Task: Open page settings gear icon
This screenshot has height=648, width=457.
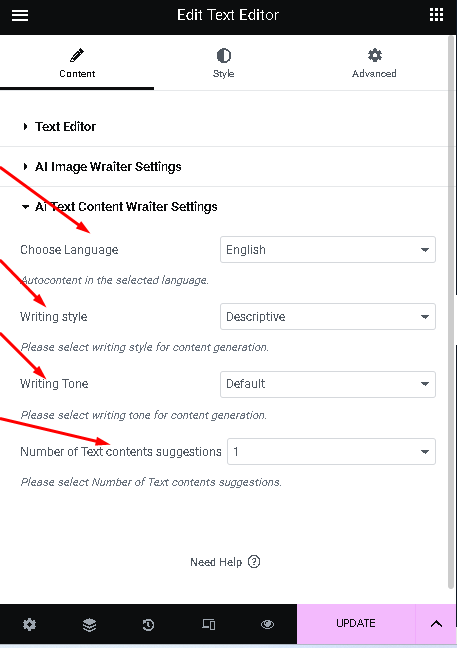Action: click(x=29, y=624)
